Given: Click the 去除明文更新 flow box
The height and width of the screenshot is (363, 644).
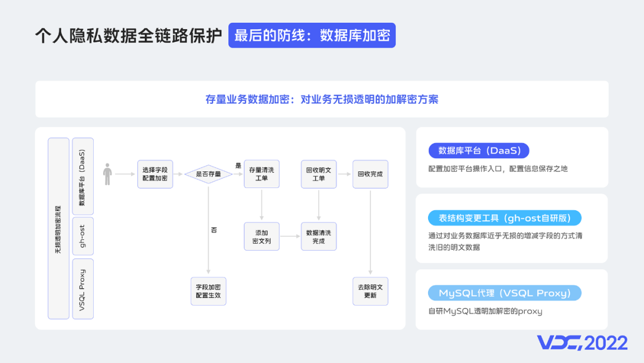Looking at the screenshot, I should click(370, 291).
